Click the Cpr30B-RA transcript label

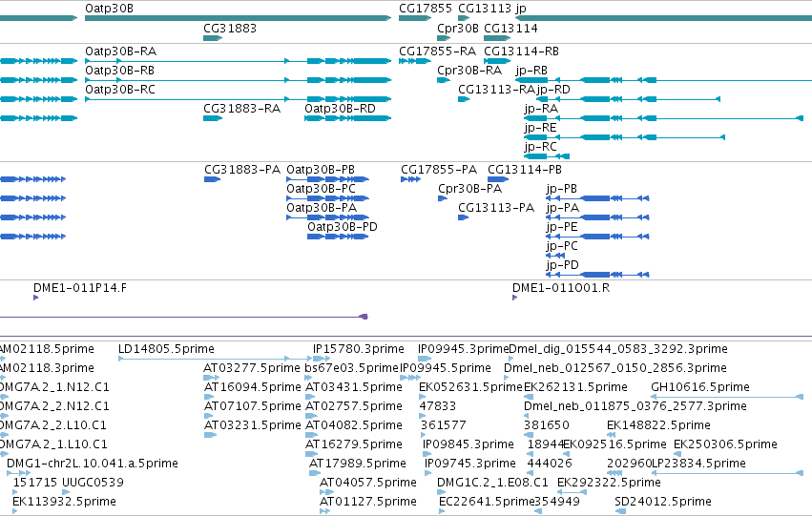click(469, 71)
